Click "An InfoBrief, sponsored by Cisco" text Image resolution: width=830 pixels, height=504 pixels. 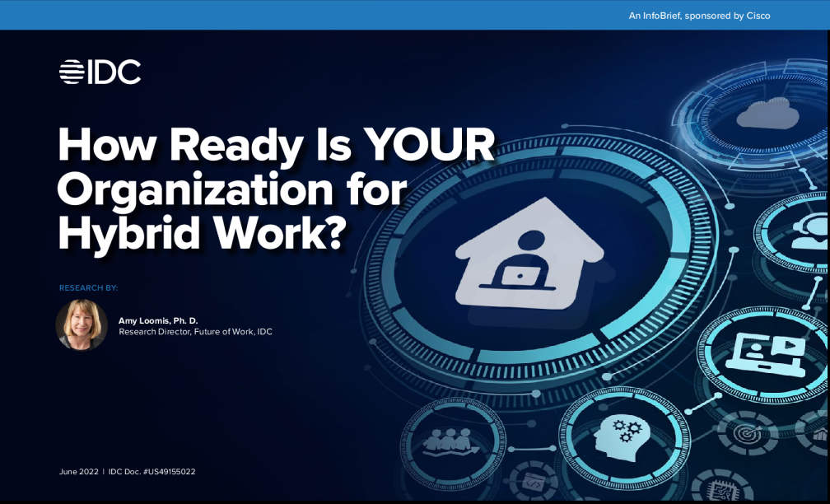click(697, 15)
